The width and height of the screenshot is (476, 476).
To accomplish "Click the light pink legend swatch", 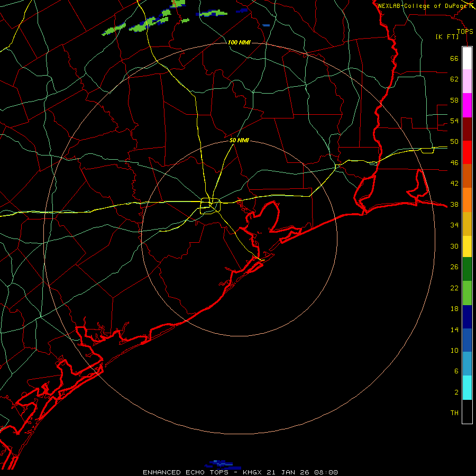I will (x=467, y=81).
